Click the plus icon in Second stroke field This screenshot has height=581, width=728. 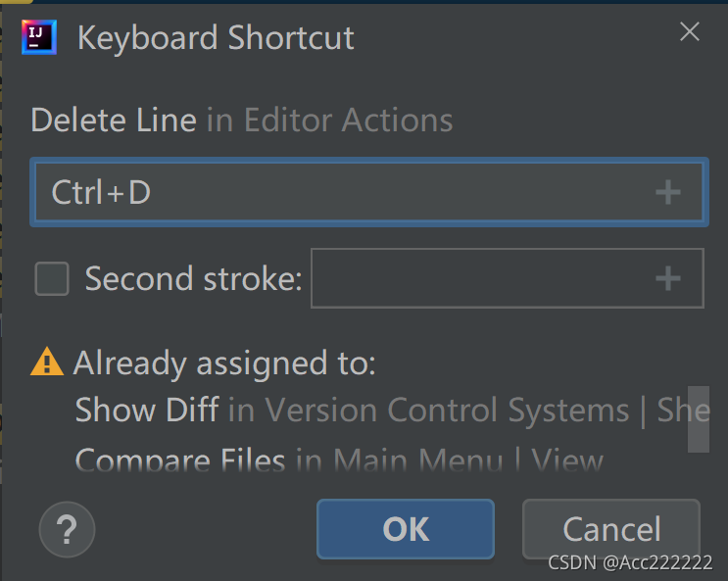click(x=667, y=278)
